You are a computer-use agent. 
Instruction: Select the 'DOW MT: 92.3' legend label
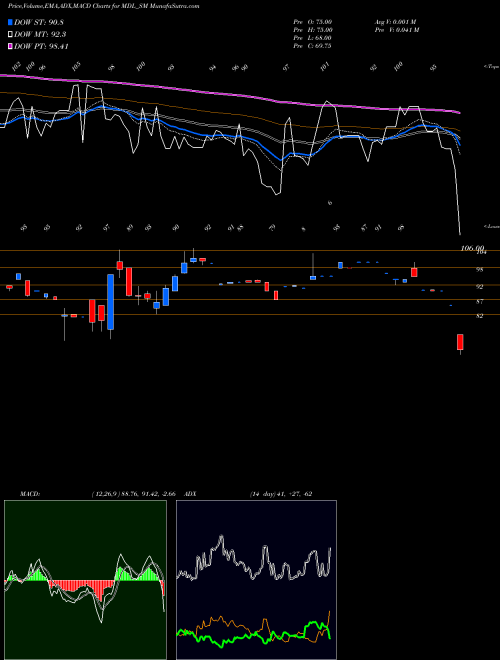tap(40, 35)
